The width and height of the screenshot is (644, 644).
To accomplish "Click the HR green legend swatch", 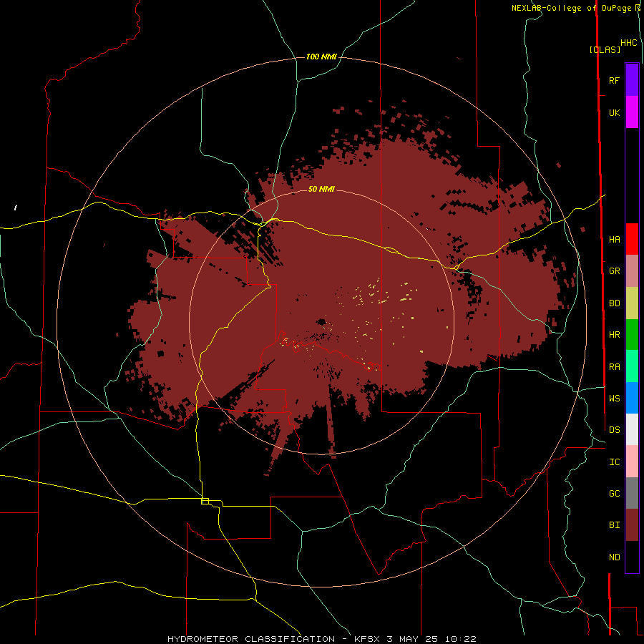I will pos(632,335).
